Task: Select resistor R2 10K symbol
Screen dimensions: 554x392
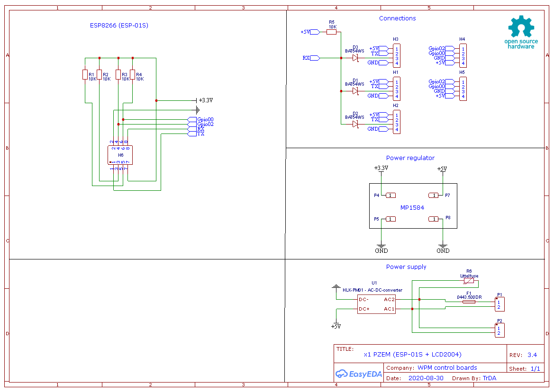Action: pyautogui.click(x=99, y=74)
